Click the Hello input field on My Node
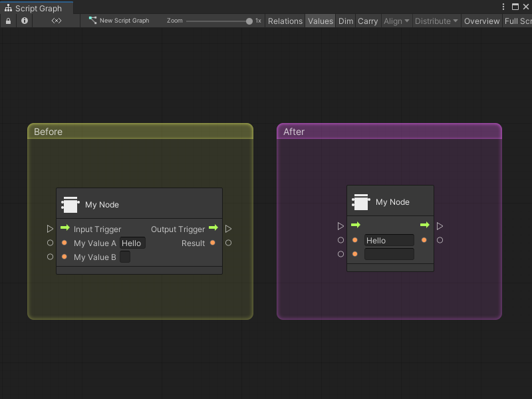This screenshot has width=532, height=399. pyautogui.click(x=132, y=243)
